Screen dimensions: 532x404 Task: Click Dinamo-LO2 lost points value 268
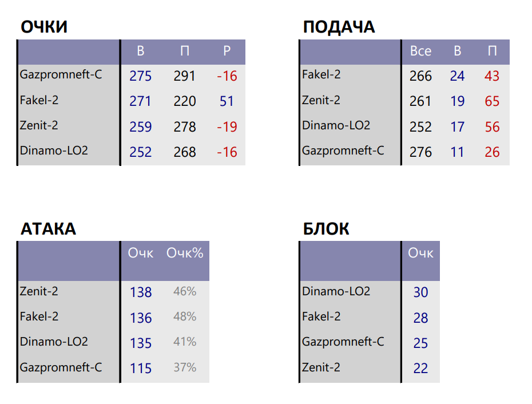click(185, 152)
